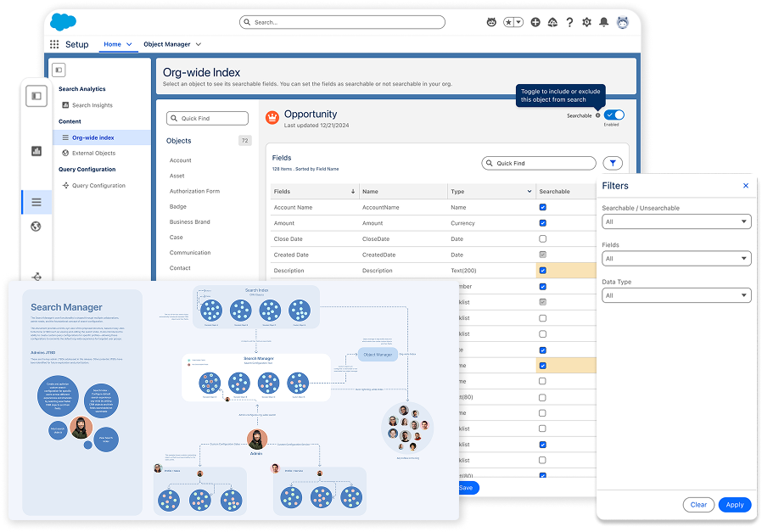Open the Setup gear icon
Image resolution: width=762 pixels, height=532 pixels.
click(x=586, y=22)
